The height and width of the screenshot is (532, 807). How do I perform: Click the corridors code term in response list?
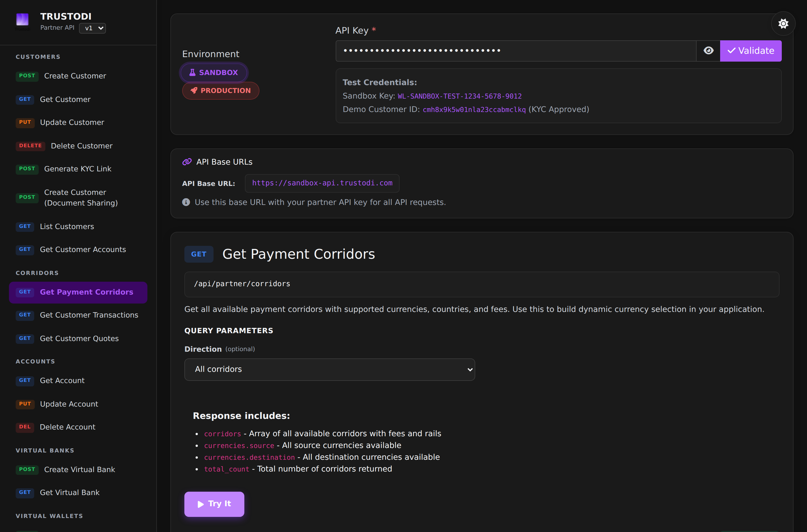(x=222, y=434)
